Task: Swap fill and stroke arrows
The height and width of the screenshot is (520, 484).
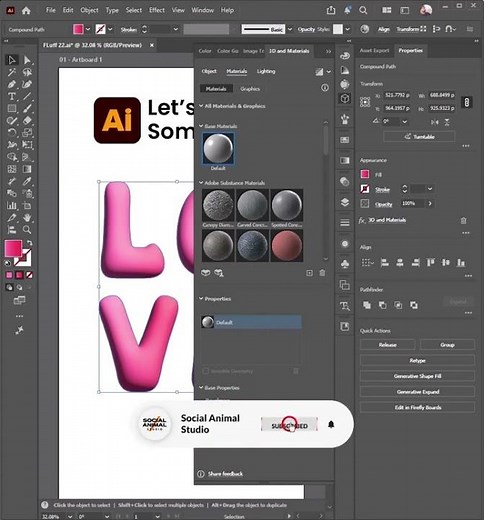Action: (x=29, y=243)
